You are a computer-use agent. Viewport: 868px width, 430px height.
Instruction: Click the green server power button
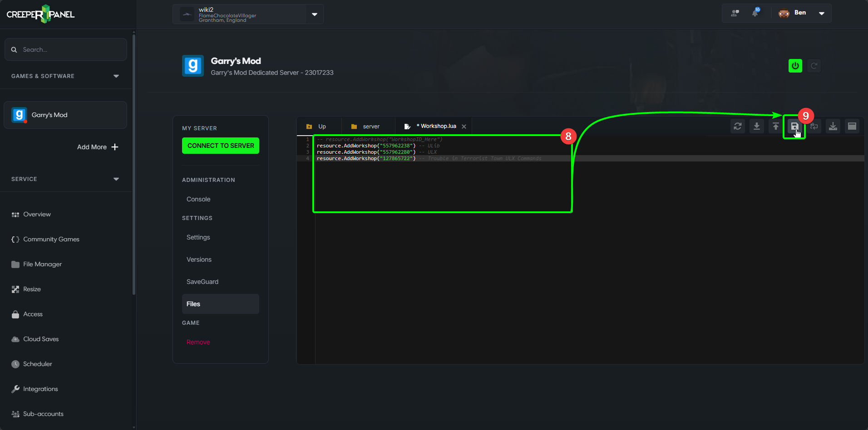tap(795, 66)
